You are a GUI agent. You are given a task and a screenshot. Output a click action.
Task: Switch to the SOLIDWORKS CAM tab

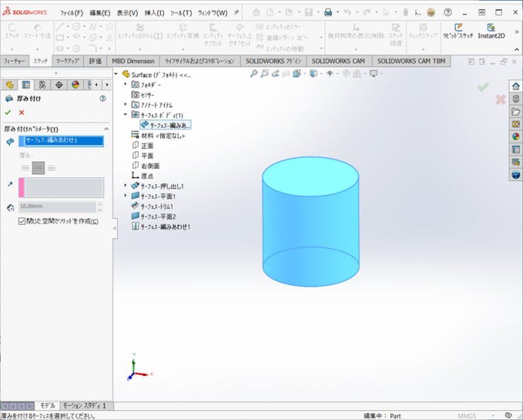[340, 62]
